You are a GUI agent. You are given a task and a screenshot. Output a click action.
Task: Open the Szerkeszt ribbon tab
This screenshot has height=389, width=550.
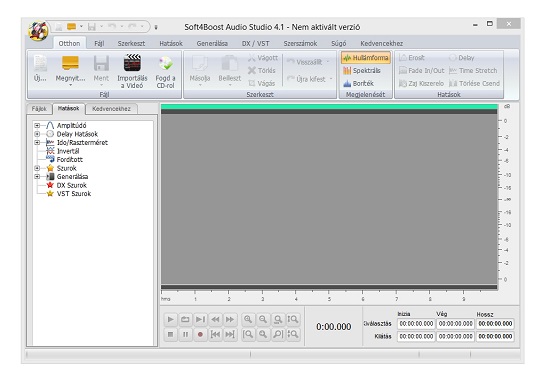[x=132, y=43]
